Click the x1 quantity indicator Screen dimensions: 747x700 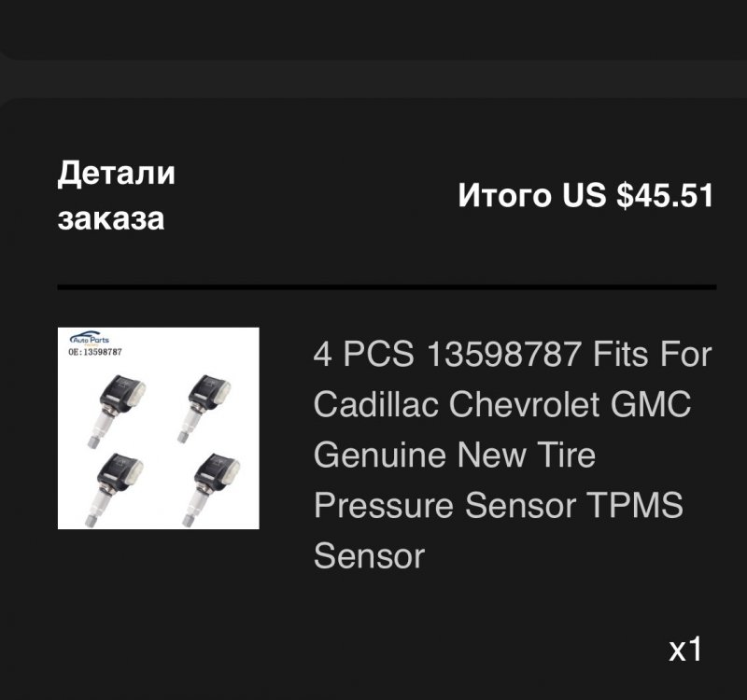pos(685,650)
